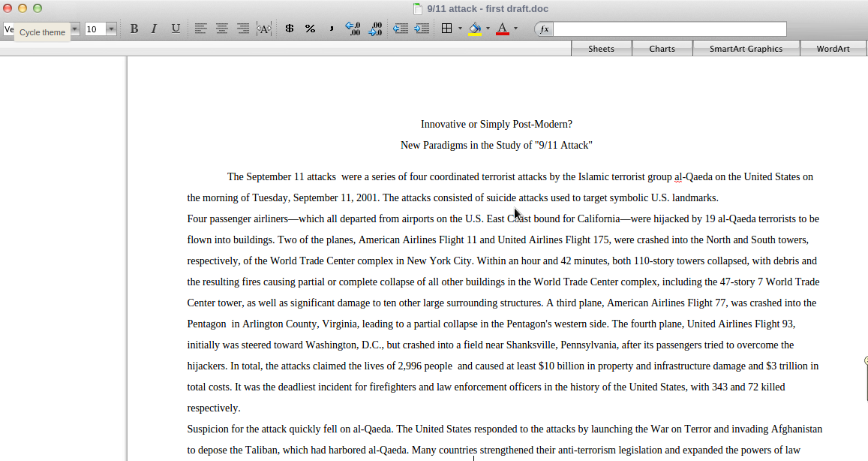Click the text "Arlington County, Virginia"

[x=301, y=324]
